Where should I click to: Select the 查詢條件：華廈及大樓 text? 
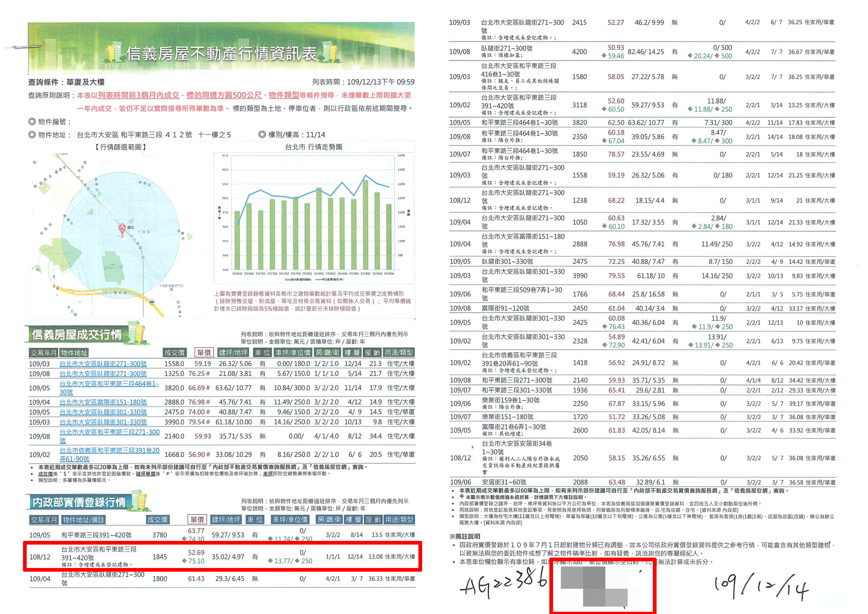click(66, 82)
